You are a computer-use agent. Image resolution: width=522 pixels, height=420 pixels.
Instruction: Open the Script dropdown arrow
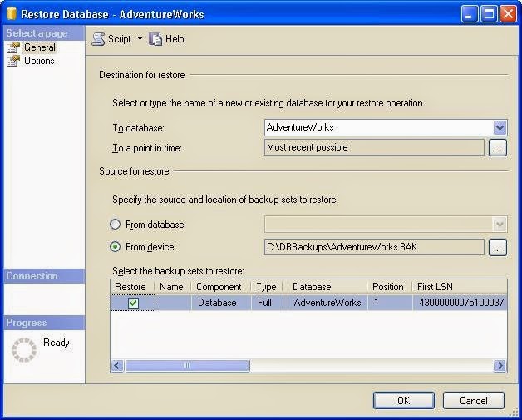tap(140, 39)
